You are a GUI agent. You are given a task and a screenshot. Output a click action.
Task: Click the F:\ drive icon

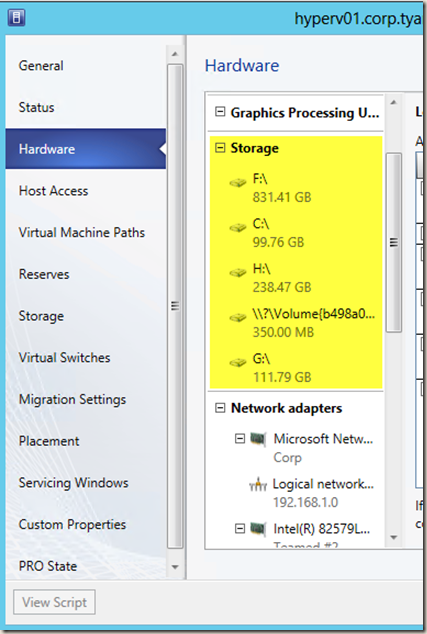tap(238, 183)
